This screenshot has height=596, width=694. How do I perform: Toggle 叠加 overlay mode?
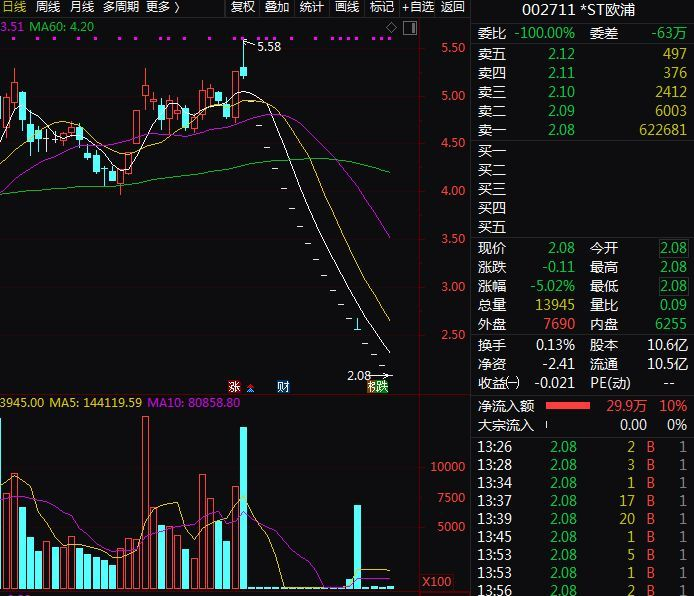277,7
